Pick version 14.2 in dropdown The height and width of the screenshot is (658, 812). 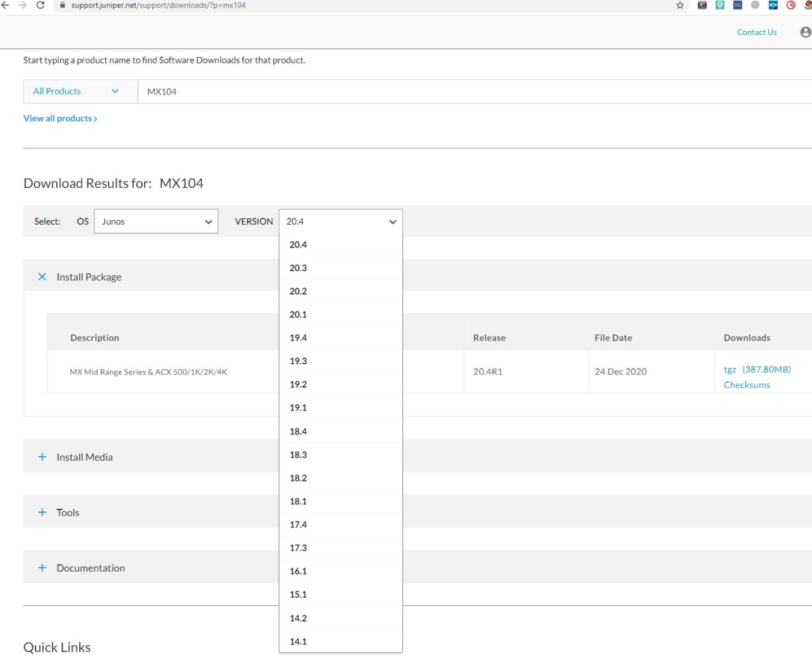[x=341, y=618]
